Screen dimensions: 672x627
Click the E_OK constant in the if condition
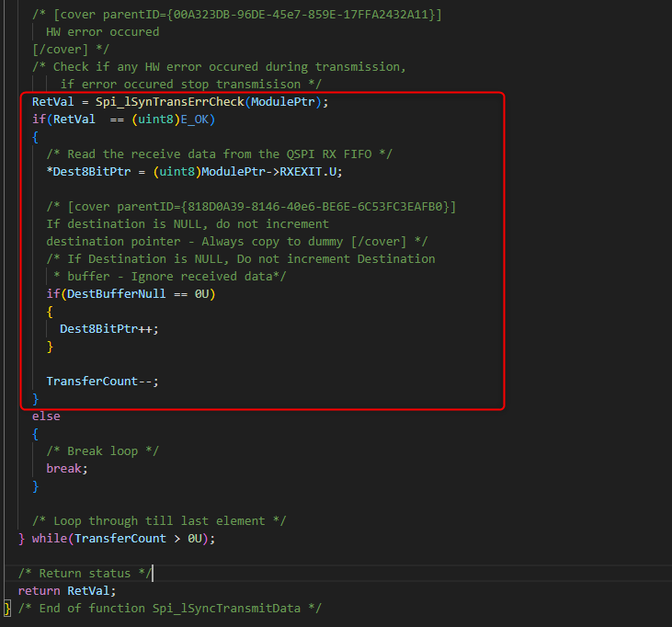[x=194, y=119]
